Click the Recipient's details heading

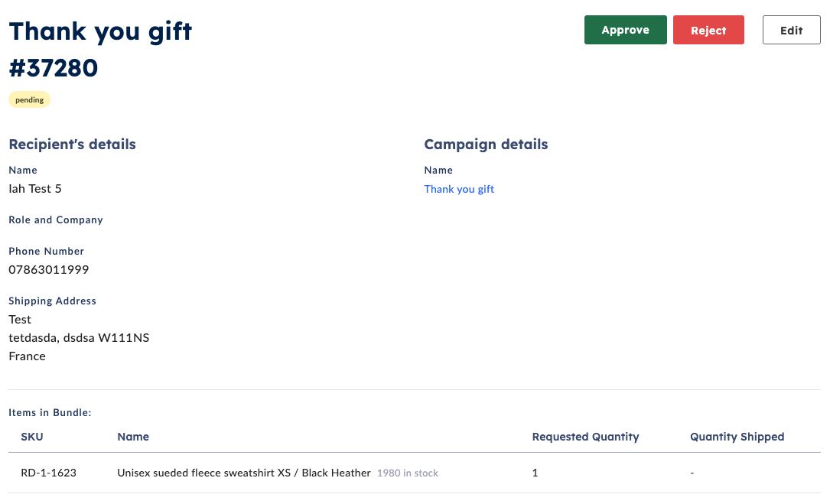pyautogui.click(x=72, y=144)
